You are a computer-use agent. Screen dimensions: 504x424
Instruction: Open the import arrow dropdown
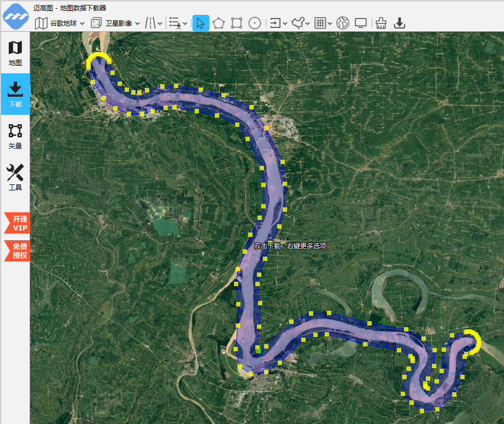[x=285, y=24]
